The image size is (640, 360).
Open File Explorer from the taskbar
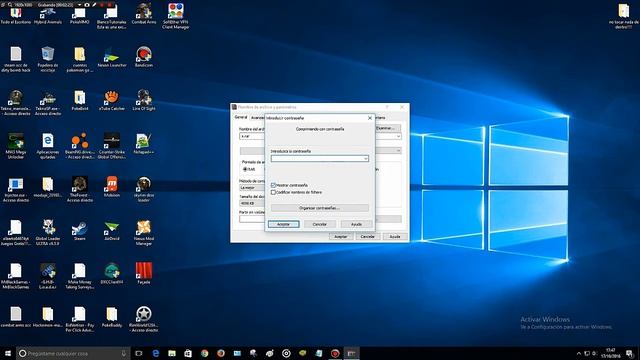[172, 353]
